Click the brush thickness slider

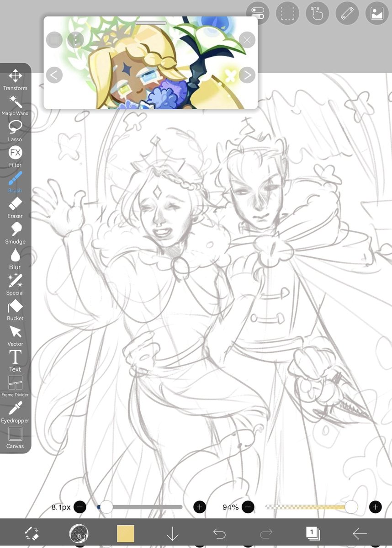(x=140, y=507)
